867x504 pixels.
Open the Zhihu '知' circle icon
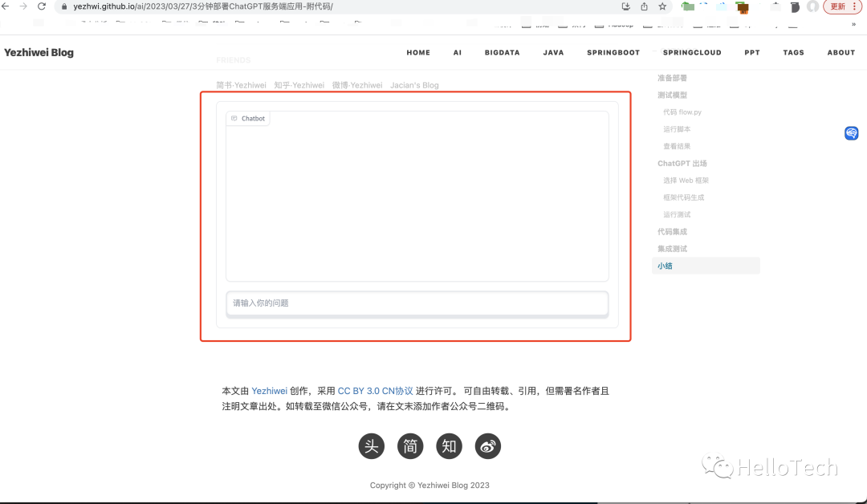(449, 446)
